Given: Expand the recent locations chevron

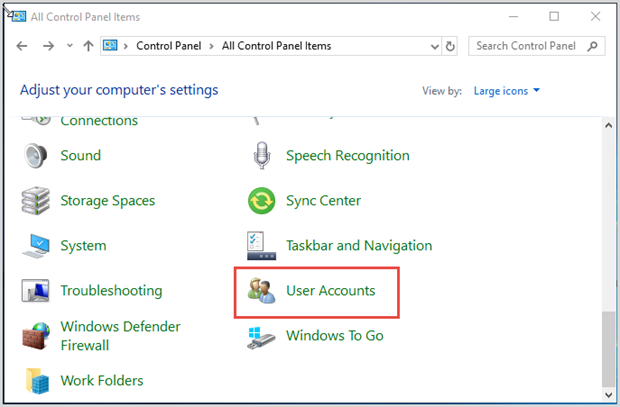Looking at the screenshot, I should pyautogui.click(x=69, y=46).
